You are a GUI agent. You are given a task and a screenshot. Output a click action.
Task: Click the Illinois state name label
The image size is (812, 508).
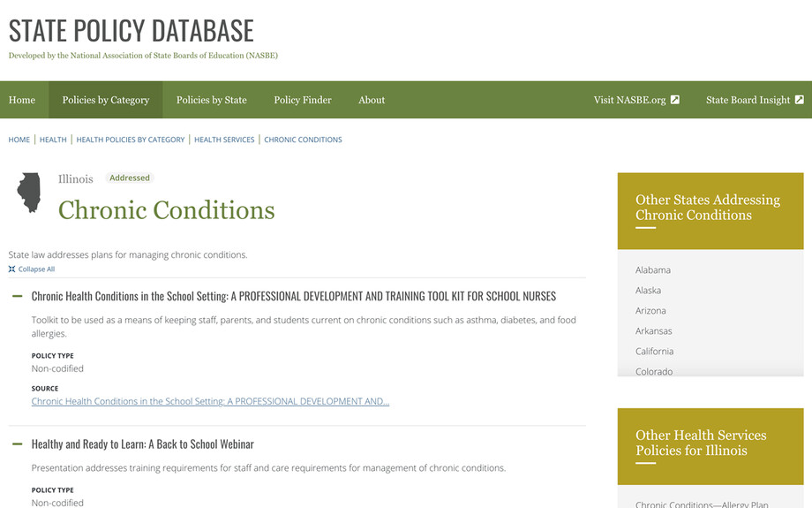pyautogui.click(x=76, y=178)
